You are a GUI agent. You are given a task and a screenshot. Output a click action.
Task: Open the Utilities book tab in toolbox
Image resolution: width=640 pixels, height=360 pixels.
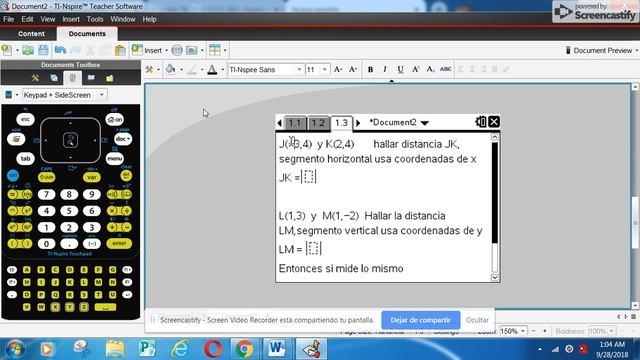pos(91,78)
